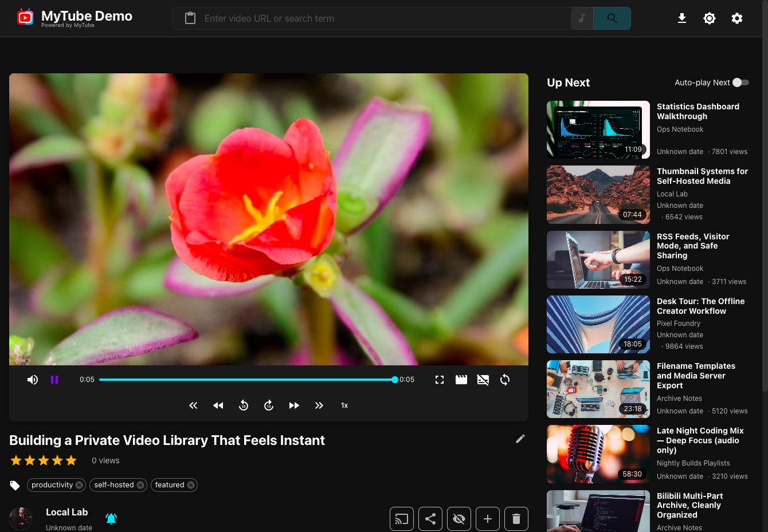
Task: Toggle loop playback icon
Action: 505,380
